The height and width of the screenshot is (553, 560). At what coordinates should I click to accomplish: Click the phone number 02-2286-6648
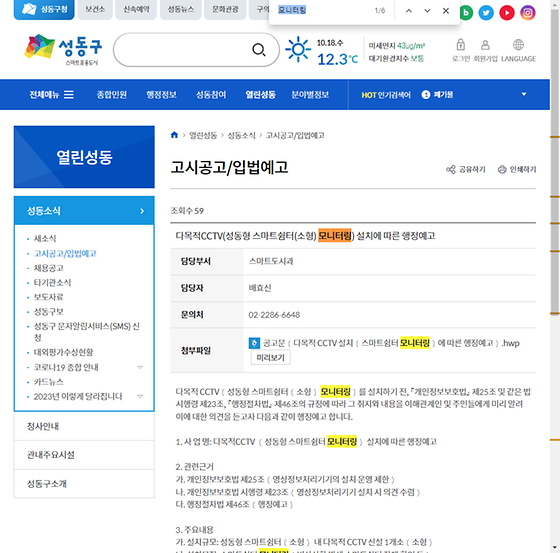point(274,315)
